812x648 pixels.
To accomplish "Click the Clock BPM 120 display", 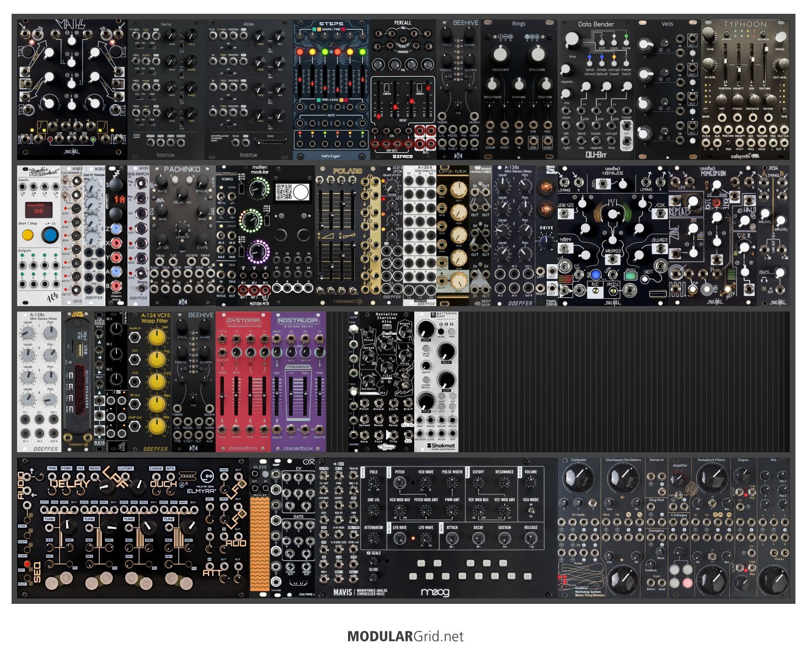I will coord(39,209).
